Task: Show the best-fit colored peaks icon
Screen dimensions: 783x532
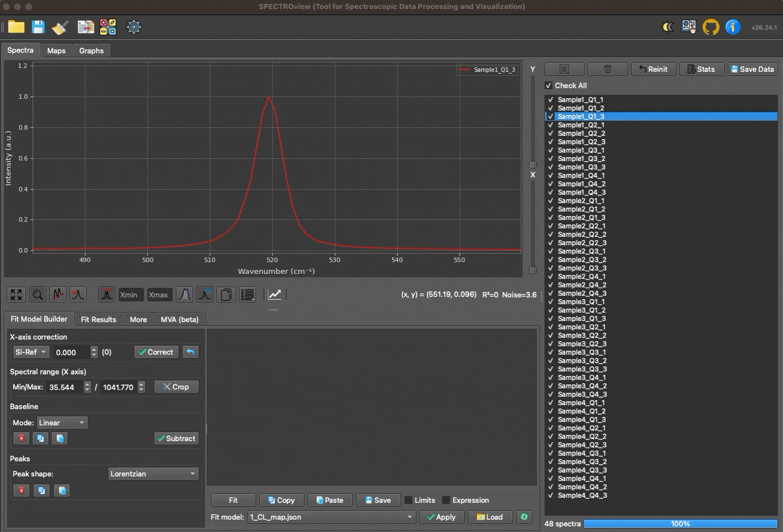Action: click(184, 295)
